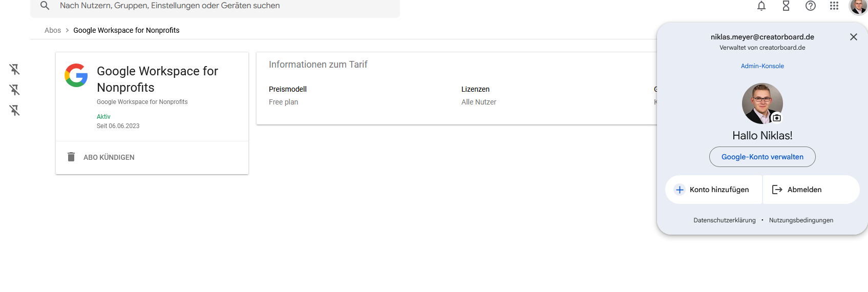The image size is (868, 292).
Task: Open the Nutzungsbedingungen link
Action: (x=801, y=220)
